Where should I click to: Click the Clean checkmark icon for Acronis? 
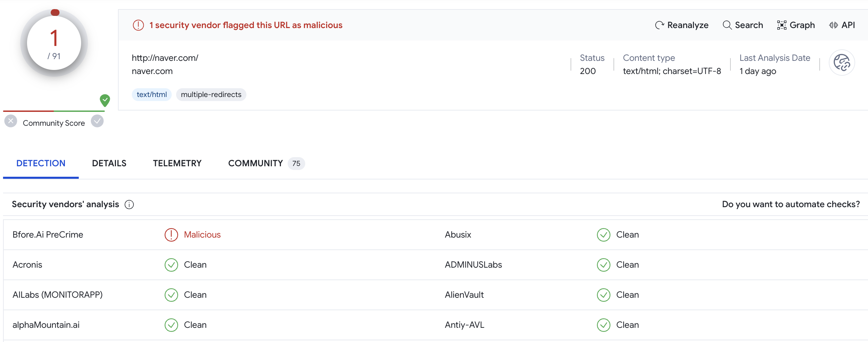(x=171, y=265)
